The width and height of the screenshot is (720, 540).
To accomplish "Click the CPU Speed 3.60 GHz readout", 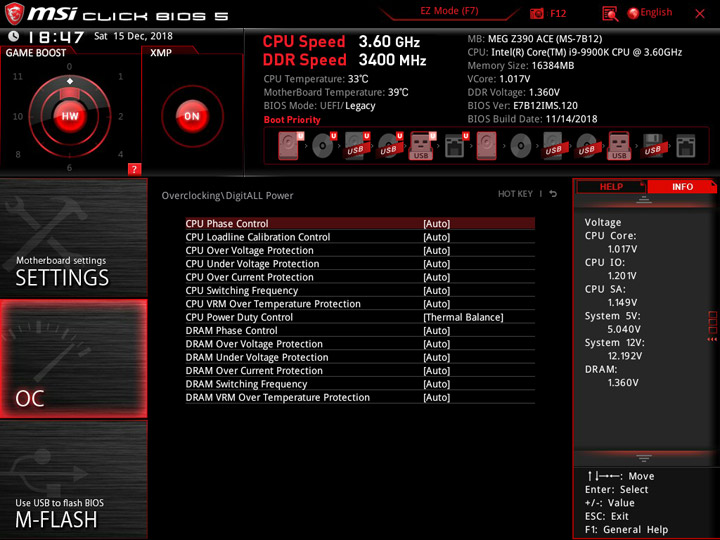I will 341,42.
